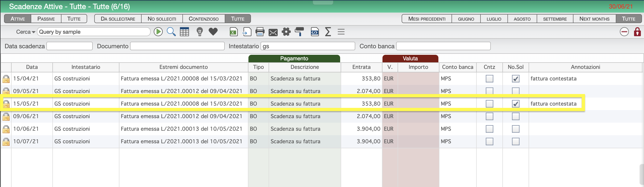Click the sigma totals icon
This screenshot has width=644, height=187.
[328, 32]
